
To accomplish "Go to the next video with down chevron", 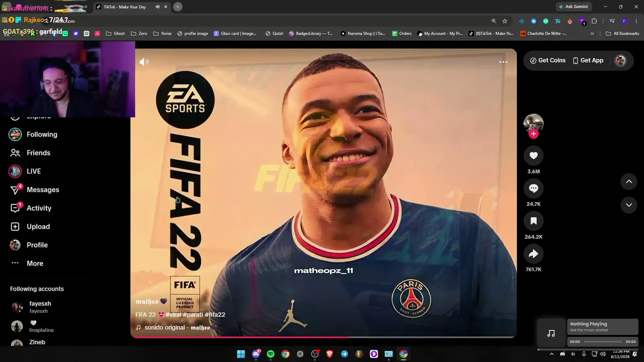I will click(629, 205).
